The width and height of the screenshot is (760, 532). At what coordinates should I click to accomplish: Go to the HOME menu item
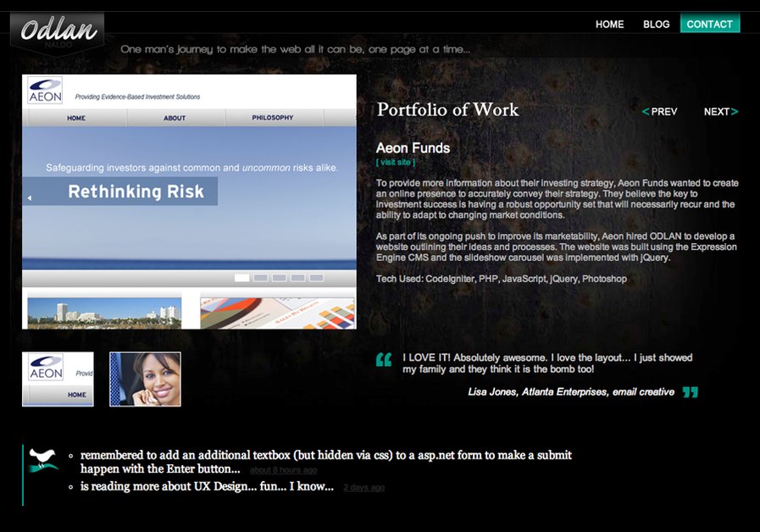tap(609, 24)
